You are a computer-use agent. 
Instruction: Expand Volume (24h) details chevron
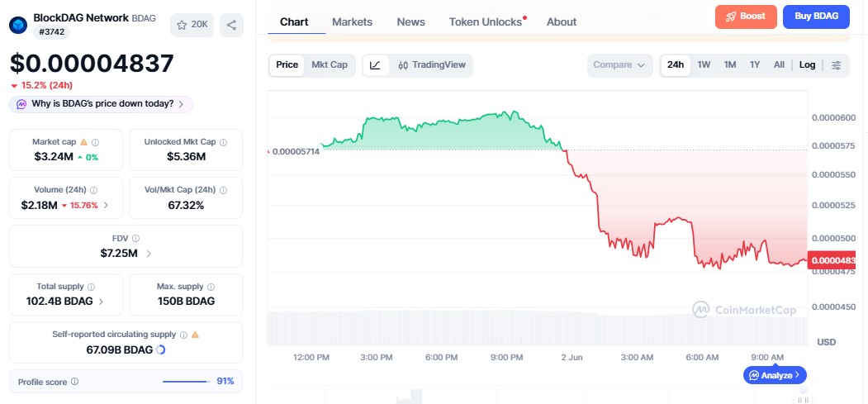pyautogui.click(x=107, y=206)
